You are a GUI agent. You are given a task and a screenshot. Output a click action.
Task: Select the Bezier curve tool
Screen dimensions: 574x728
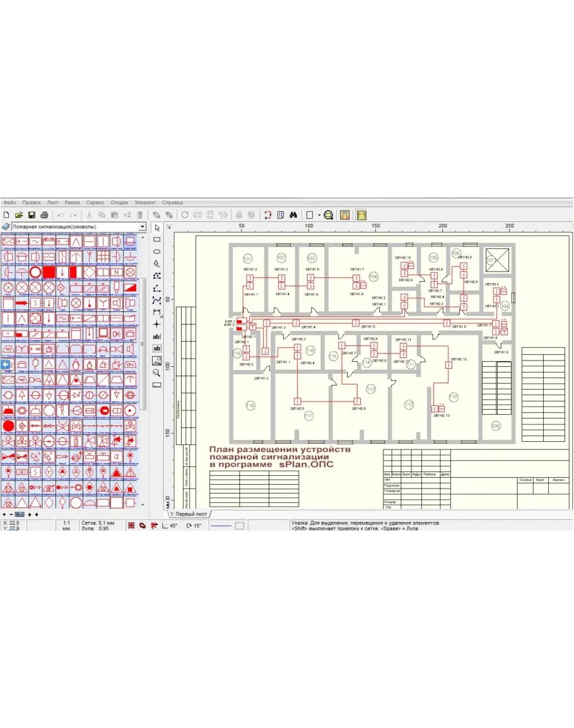click(x=157, y=301)
